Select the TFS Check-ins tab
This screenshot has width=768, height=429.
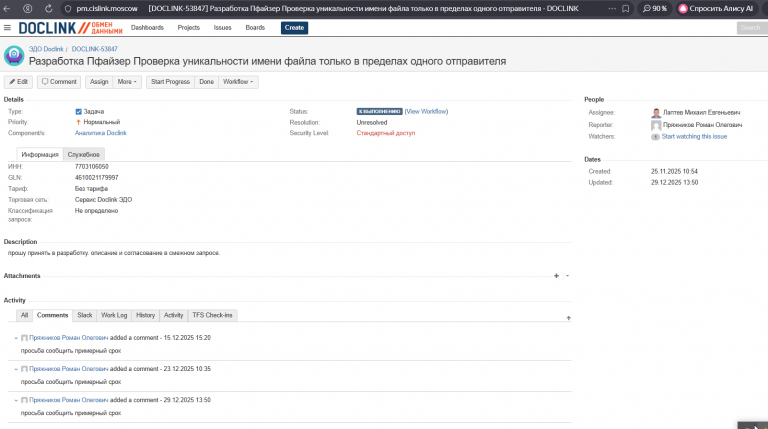click(x=212, y=315)
